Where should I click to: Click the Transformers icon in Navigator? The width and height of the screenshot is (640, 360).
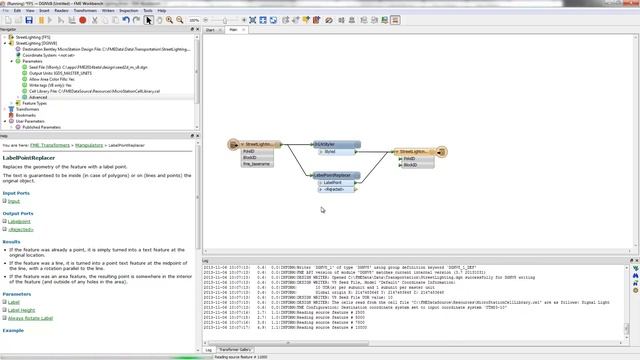click(x=11, y=109)
